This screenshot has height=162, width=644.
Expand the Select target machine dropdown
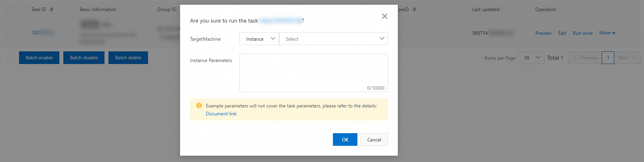(333, 39)
